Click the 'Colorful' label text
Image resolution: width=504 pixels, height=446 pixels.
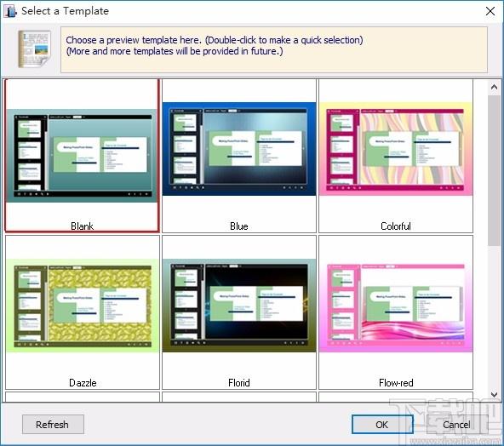[x=396, y=226]
